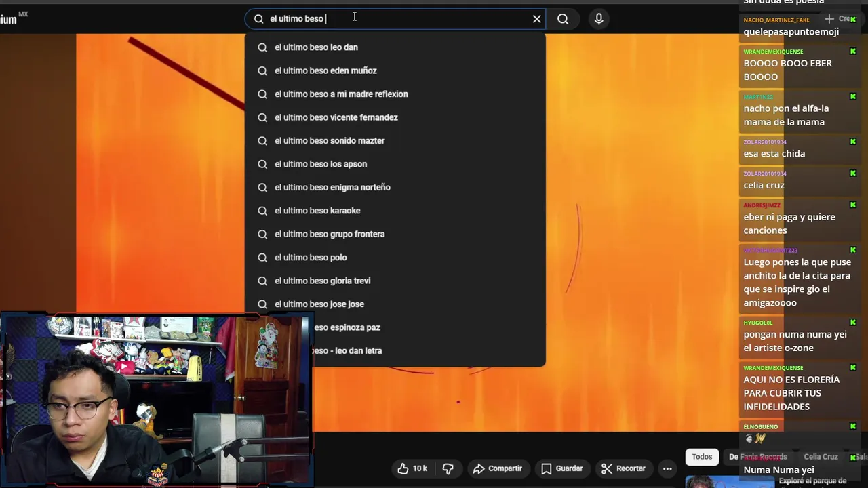Screen dimensions: 868x488
Task: Choose 'el ultimo beso grupo frontera'
Action: click(395, 235)
